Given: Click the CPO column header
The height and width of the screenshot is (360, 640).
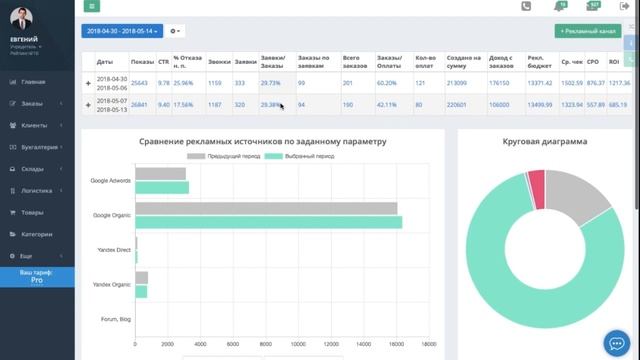Looking at the screenshot, I should click(x=593, y=62).
